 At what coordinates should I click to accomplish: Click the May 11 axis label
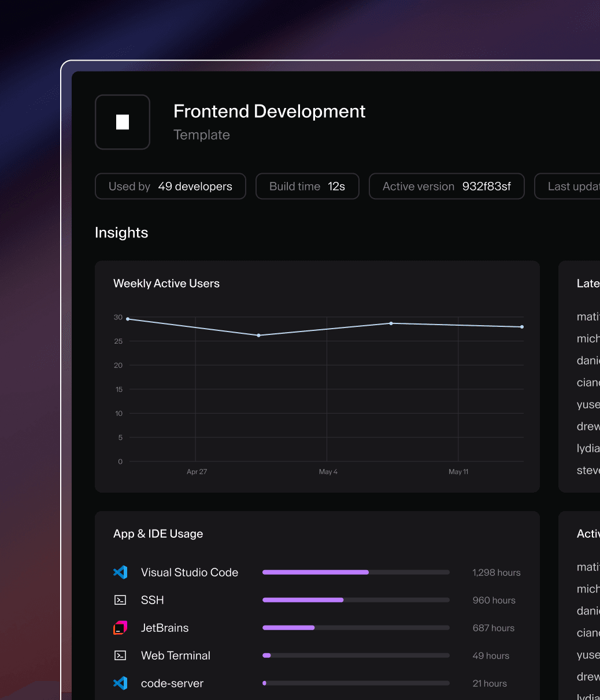coord(458,472)
